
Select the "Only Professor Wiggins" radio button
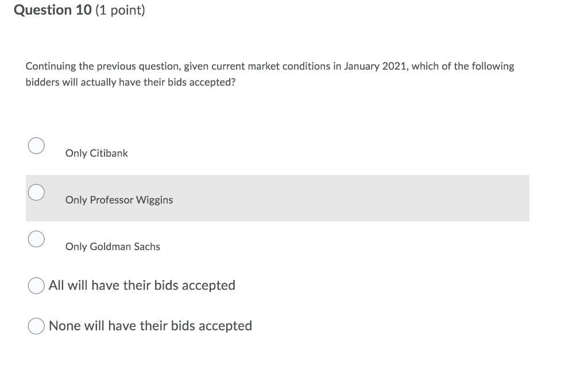tap(36, 192)
